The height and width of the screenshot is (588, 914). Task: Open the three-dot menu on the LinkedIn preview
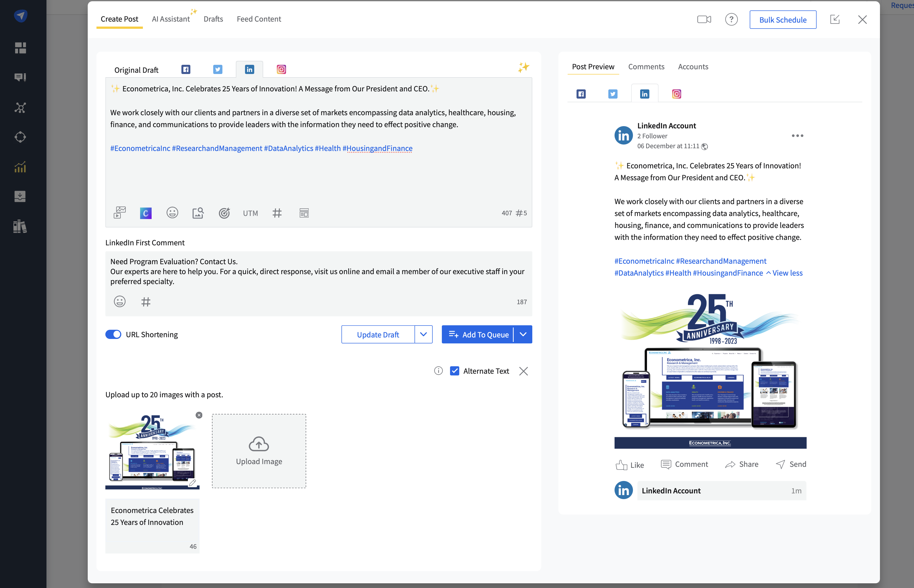tap(797, 136)
